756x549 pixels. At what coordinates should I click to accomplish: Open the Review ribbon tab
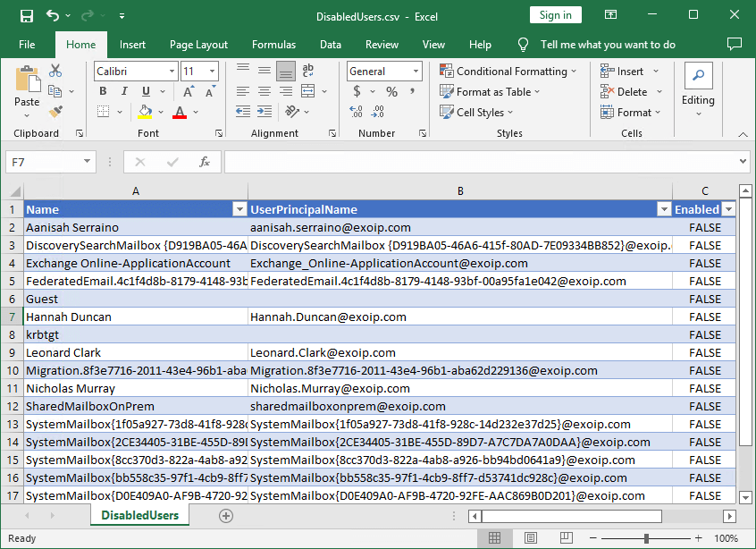click(x=382, y=45)
